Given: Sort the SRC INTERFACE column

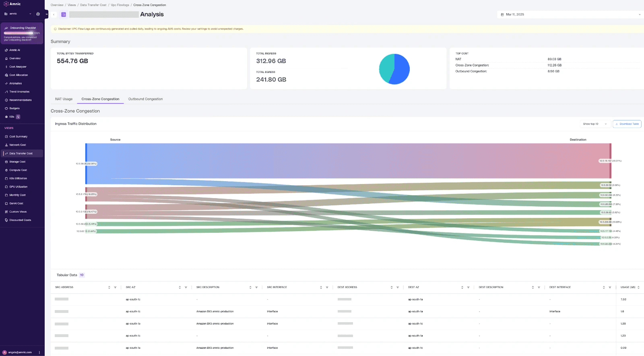Looking at the screenshot, I should [x=321, y=288].
